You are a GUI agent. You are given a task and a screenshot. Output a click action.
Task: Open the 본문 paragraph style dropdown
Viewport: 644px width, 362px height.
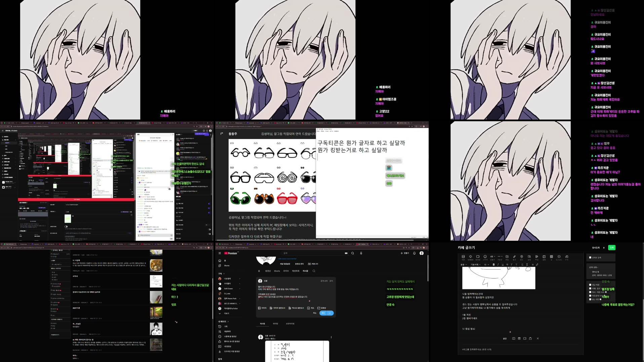pos(463,265)
